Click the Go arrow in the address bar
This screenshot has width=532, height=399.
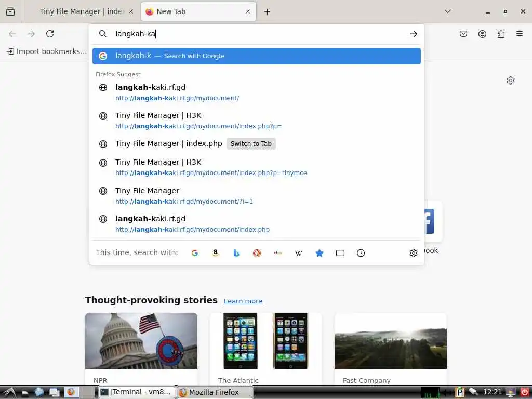[x=413, y=34]
